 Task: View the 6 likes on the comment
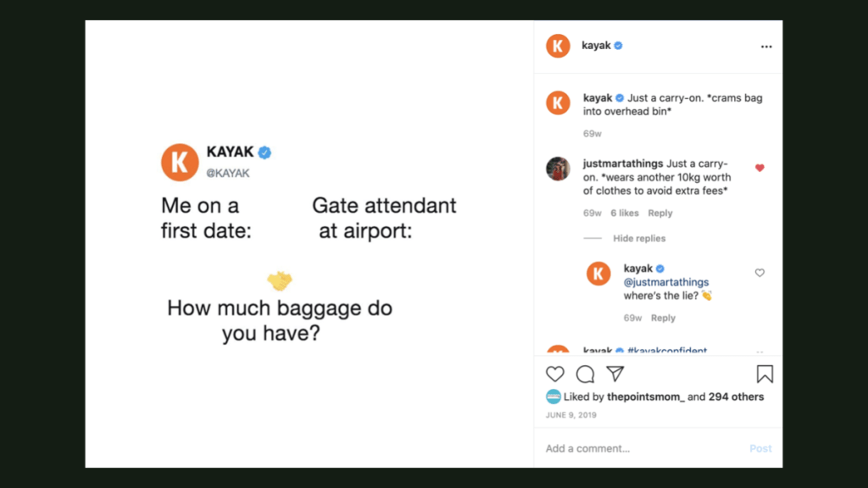point(625,213)
